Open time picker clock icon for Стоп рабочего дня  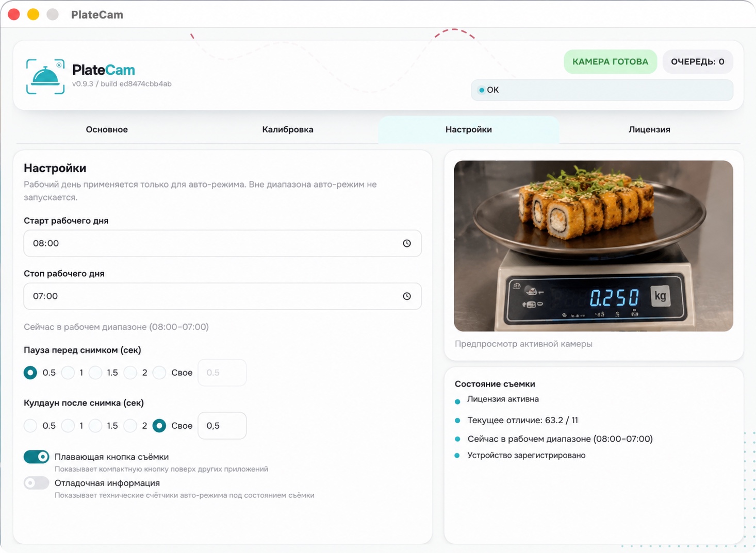(407, 296)
